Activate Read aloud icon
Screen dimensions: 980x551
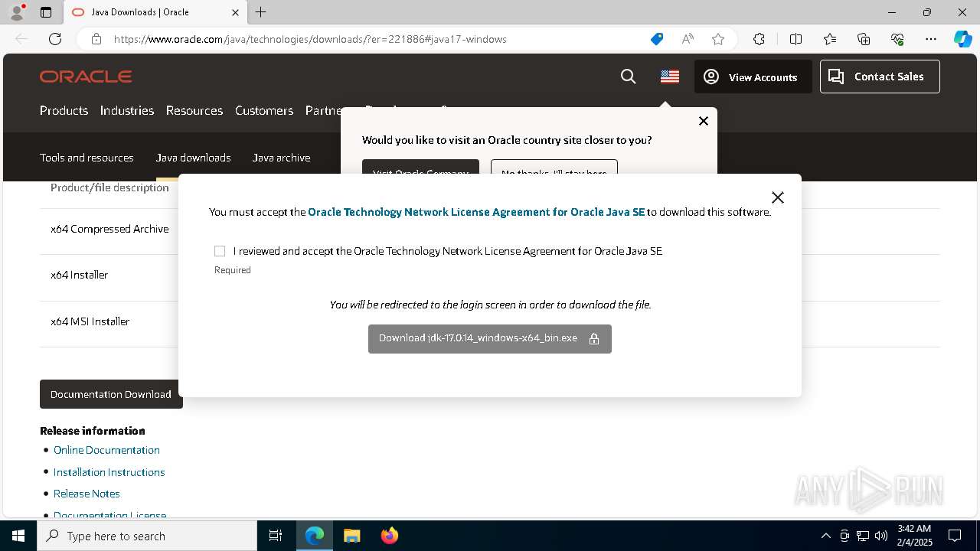[x=688, y=39]
